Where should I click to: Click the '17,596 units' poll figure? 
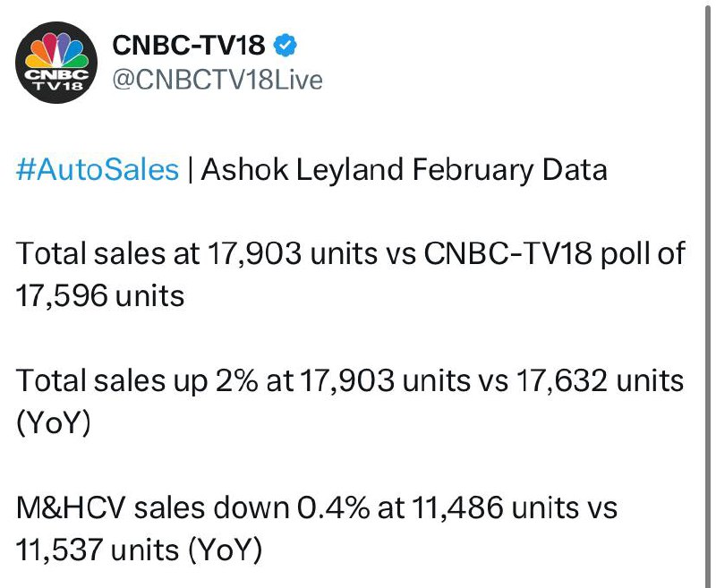[x=100, y=296]
